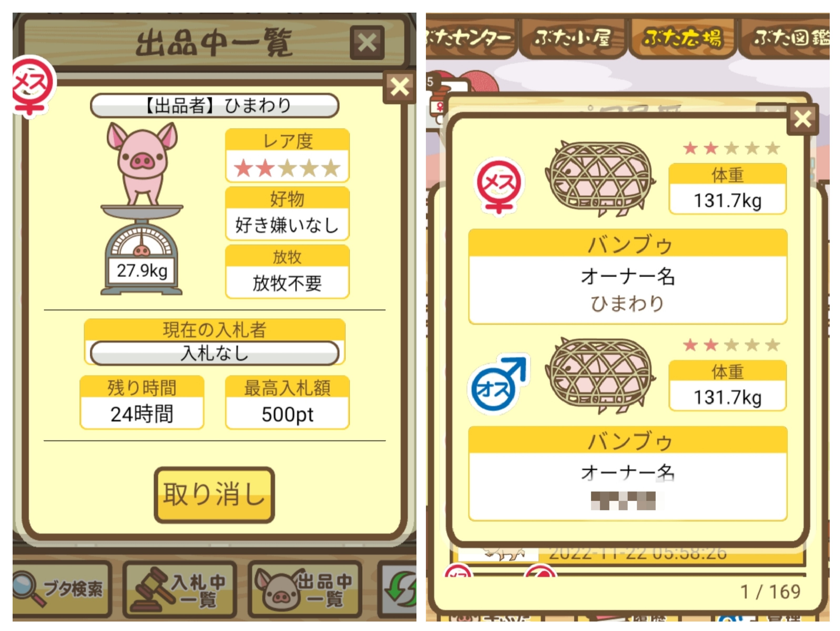This screenshot has height=631, width=840.
Task: Switch to the ぶた広場 tab
Action: point(682,38)
